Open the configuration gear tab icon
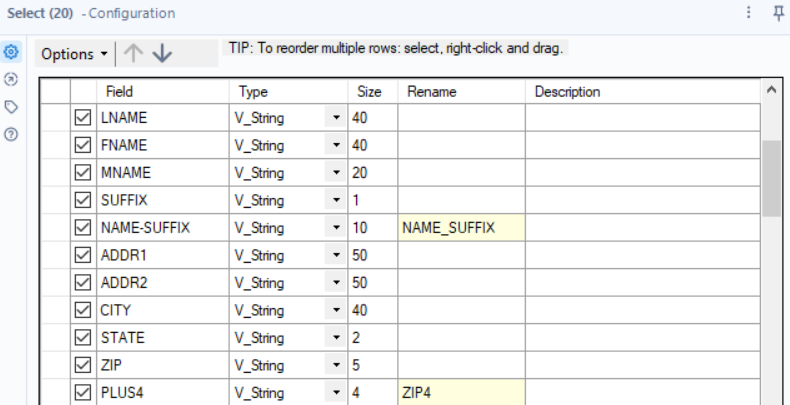Screen dimensions: 790x405 click(13, 51)
